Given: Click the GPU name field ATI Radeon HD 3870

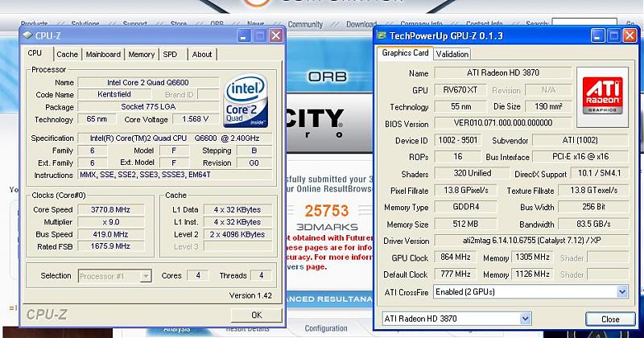Looking at the screenshot, I should (502, 72).
